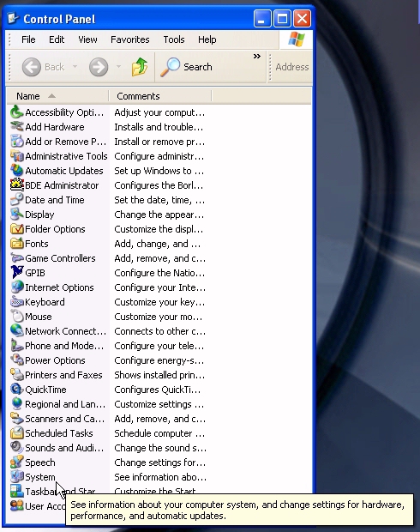Open the Fonts folder icon
The width and height of the screenshot is (420, 532).
coord(16,244)
